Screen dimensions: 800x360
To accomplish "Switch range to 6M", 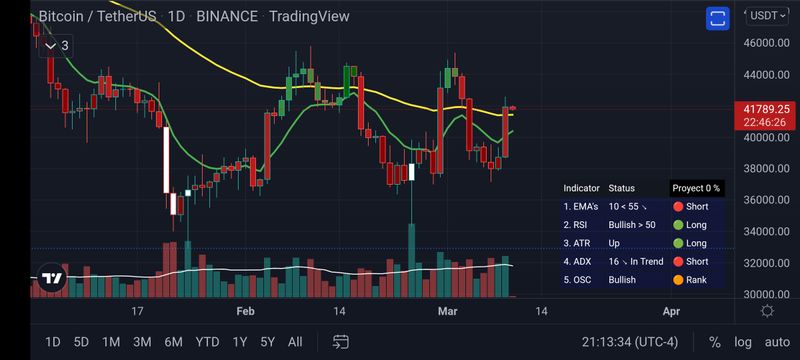I will click(173, 342).
